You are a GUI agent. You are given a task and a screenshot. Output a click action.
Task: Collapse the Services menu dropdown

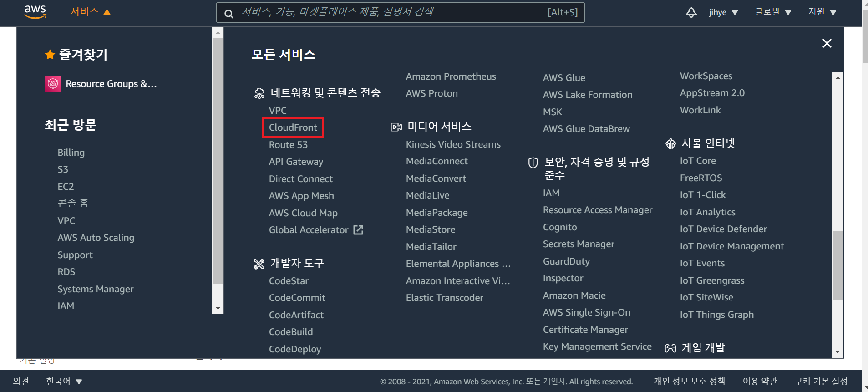[x=91, y=12]
